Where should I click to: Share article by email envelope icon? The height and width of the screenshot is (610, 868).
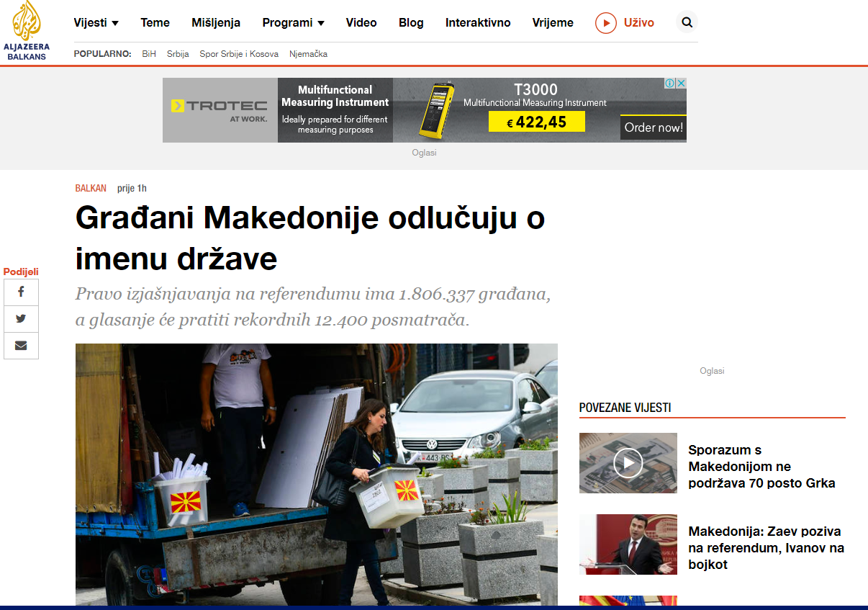click(x=21, y=346)
